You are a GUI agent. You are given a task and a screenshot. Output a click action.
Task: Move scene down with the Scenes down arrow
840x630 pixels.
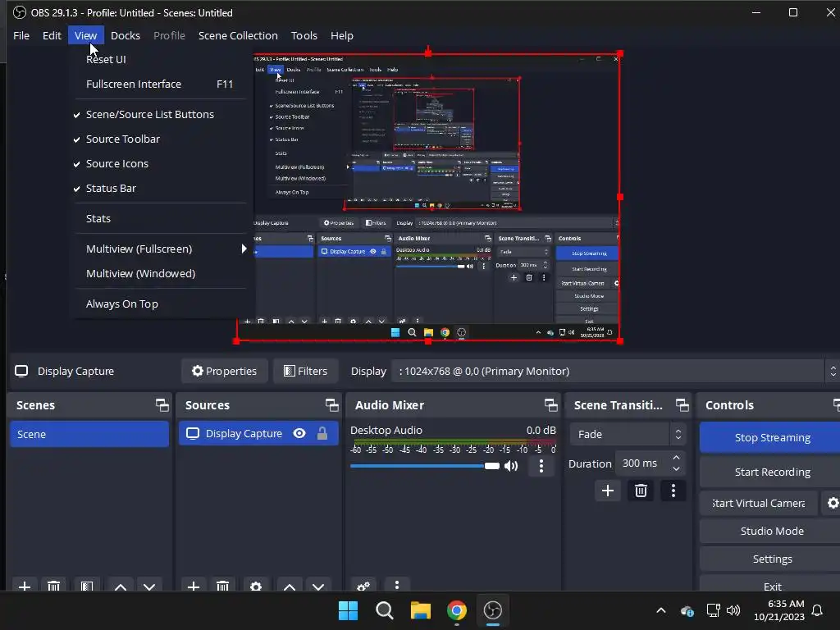tap(149, 587)
